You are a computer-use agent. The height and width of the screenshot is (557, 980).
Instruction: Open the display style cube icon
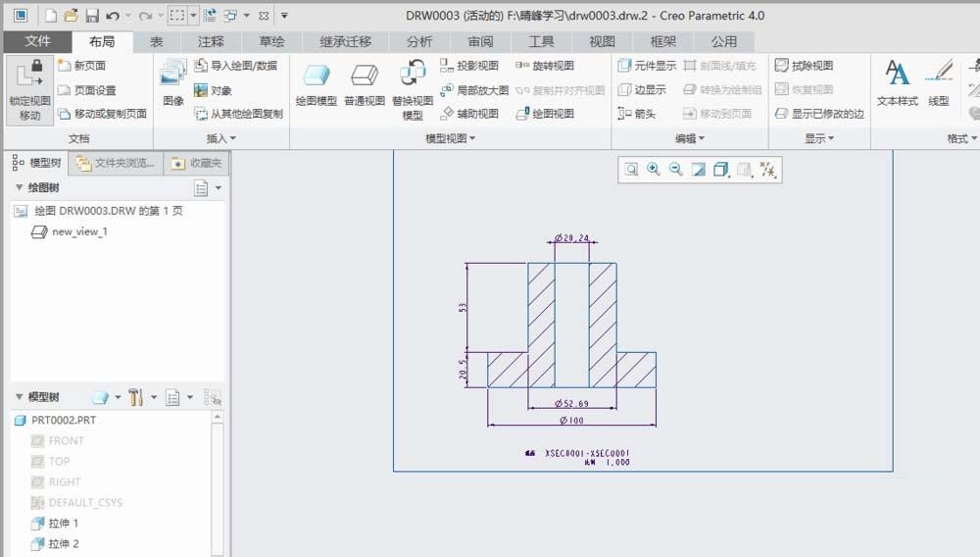click(720, 170)
